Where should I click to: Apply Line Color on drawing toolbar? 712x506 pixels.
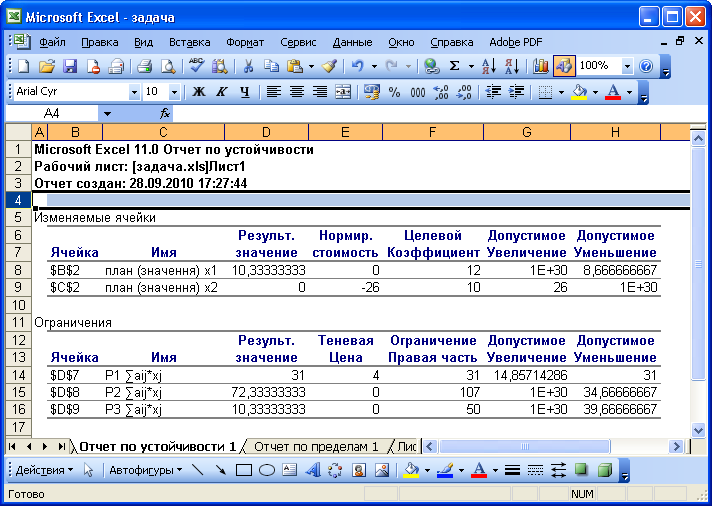pyautogui.click(x=445, y=470)
